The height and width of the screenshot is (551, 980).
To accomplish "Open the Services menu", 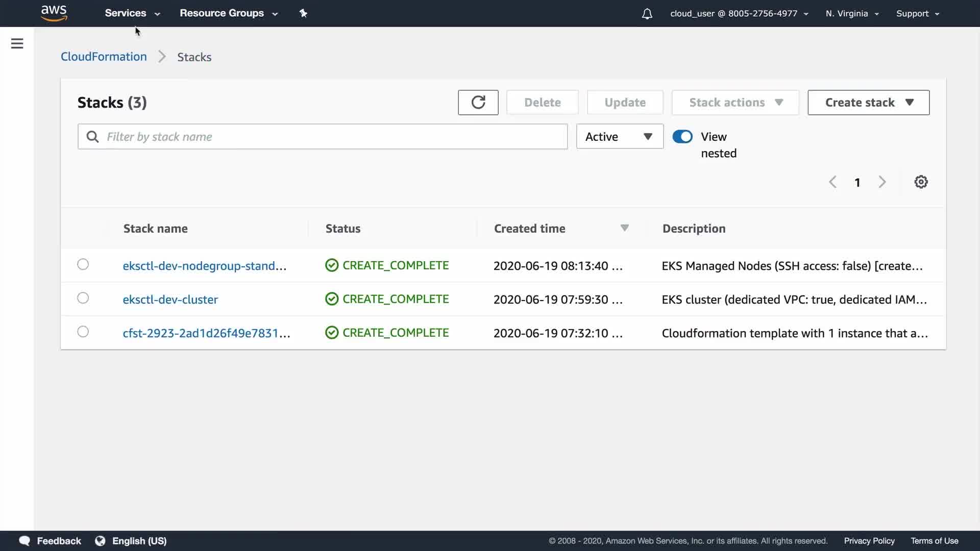I will (x=132, y=13).
